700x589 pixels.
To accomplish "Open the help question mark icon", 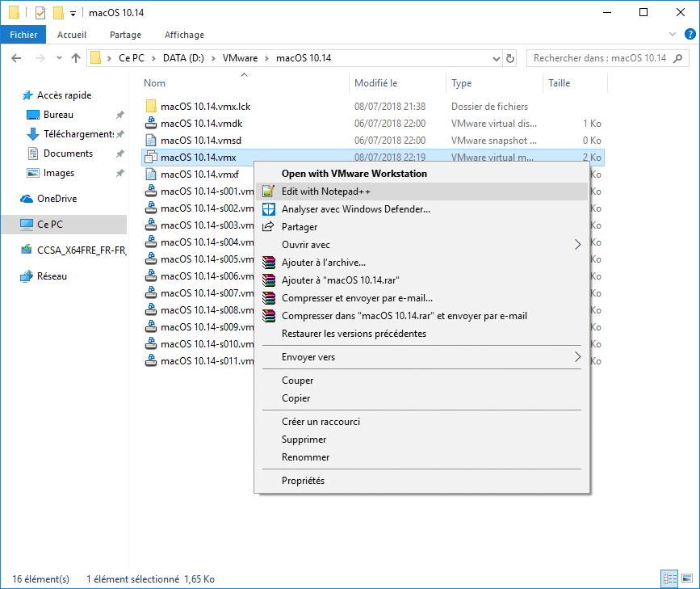I will [x=690, y=34].
